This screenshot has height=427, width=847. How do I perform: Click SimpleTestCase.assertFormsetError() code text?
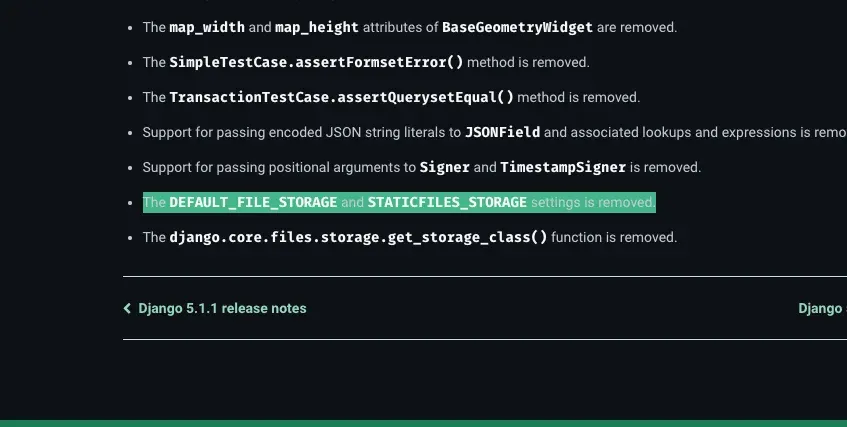pyautogui.click(x=316, y=62)
